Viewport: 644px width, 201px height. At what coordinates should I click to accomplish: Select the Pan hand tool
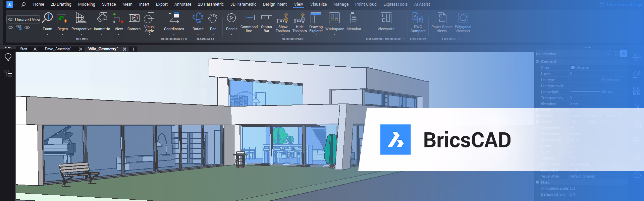[x=213, y=19]
